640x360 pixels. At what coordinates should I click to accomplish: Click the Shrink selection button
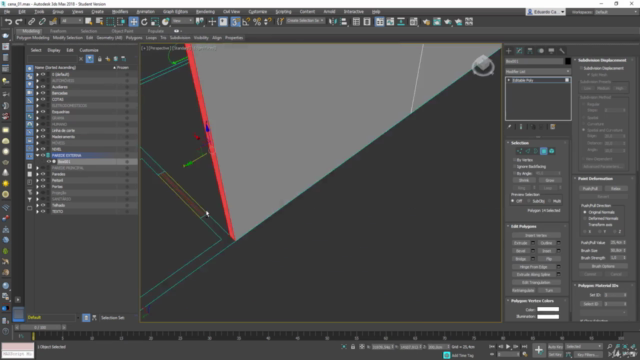click(x=524, y=180)
